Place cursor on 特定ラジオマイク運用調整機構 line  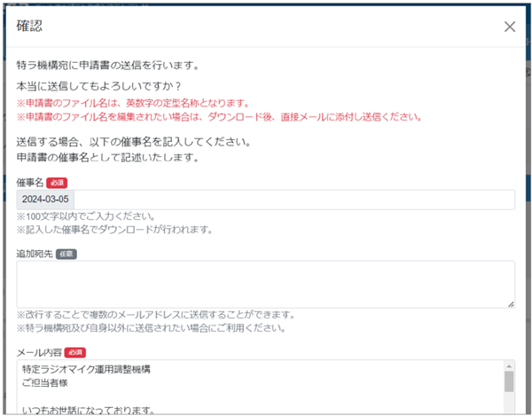point(87,370)
